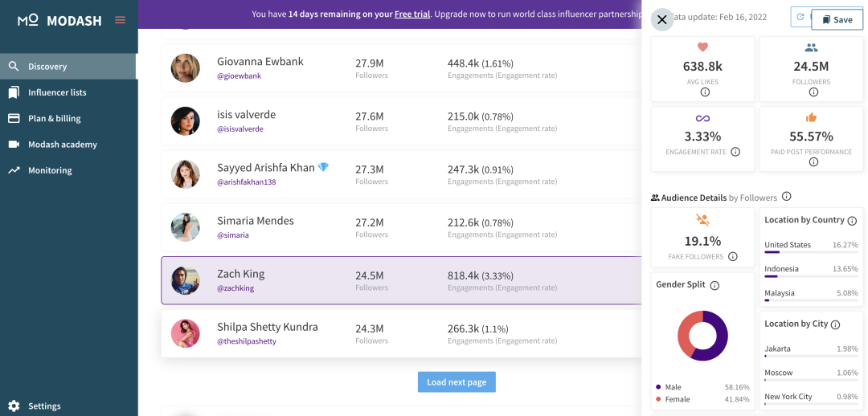868x416 pixels.
Task: Click the Save button
Action: click(837, 20)
